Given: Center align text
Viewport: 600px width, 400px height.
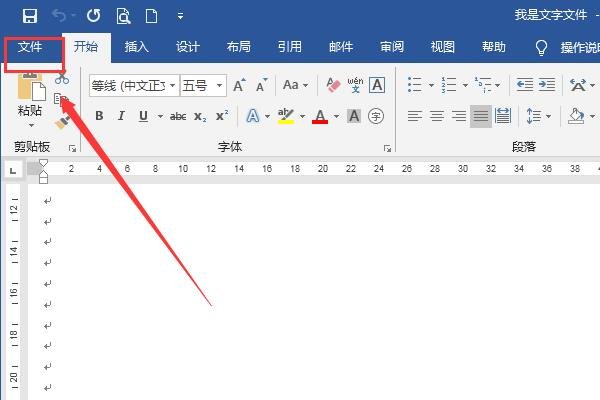Looking at the screenshot, I should pyautogui.click(x=437, y=116).
